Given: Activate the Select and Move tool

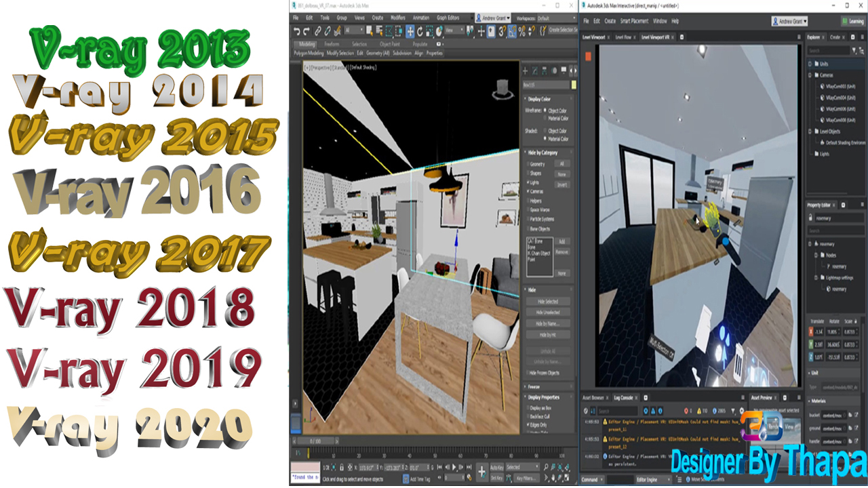Looking at the screenshot, I should [x=410, y=31].
